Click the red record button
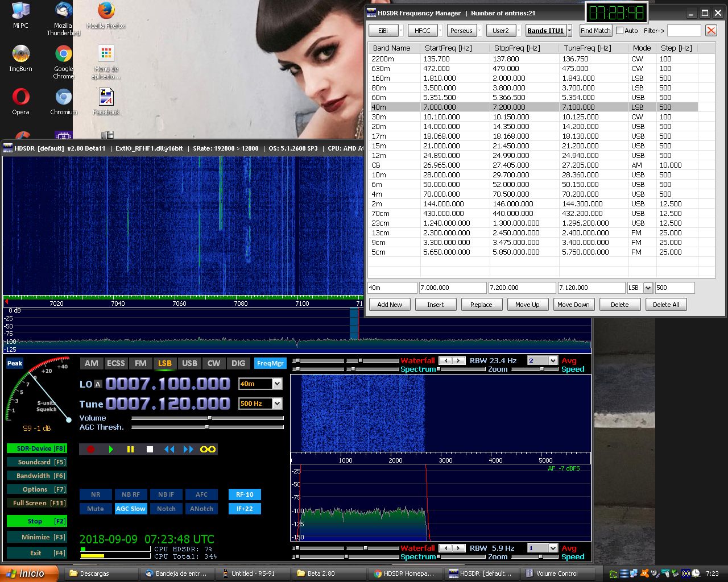The width and height of the screenshot is (728, 582). coord(90,449)
